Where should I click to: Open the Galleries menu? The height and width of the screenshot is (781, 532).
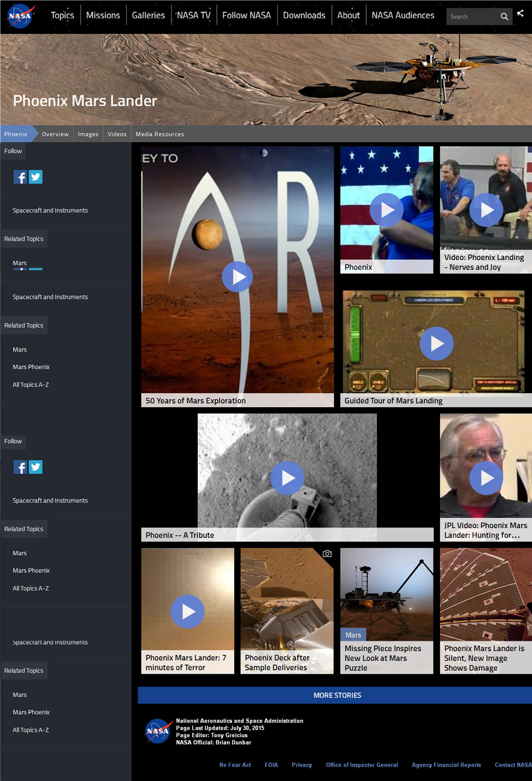coord(149,15)
